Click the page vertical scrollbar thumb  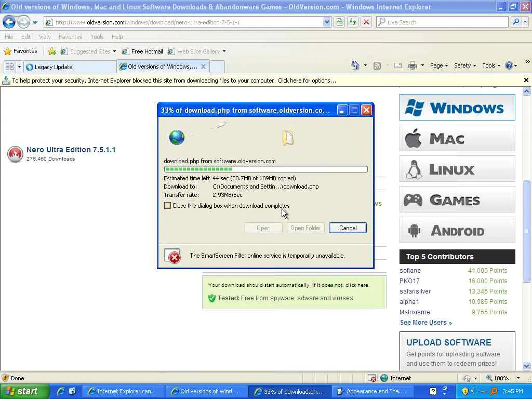pyautogui.click(x=527, y=231)
